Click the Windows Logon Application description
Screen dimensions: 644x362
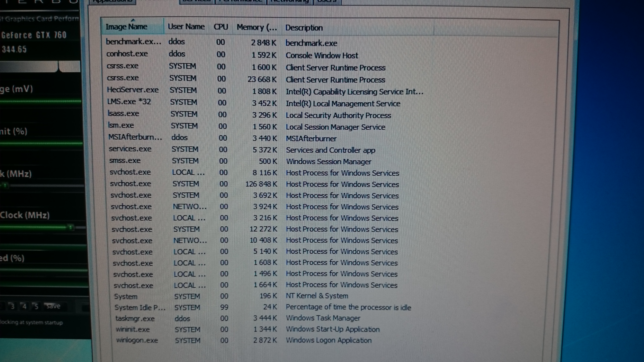coord(329,340)
